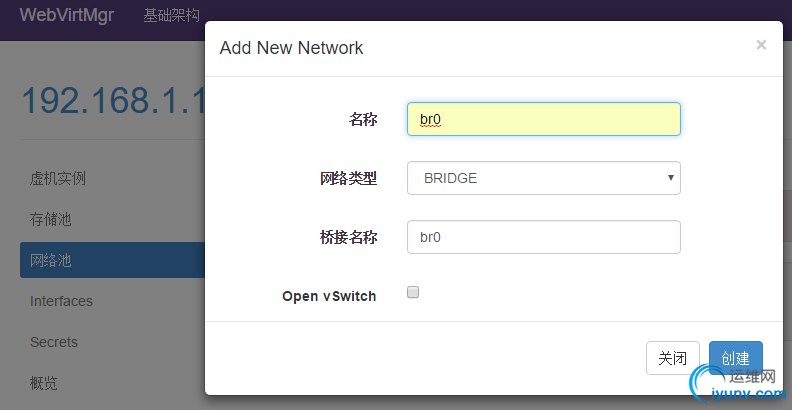Open Interfaces in the sidebar
The height and width of the screenshot is (410, 792).
(61, 301)
